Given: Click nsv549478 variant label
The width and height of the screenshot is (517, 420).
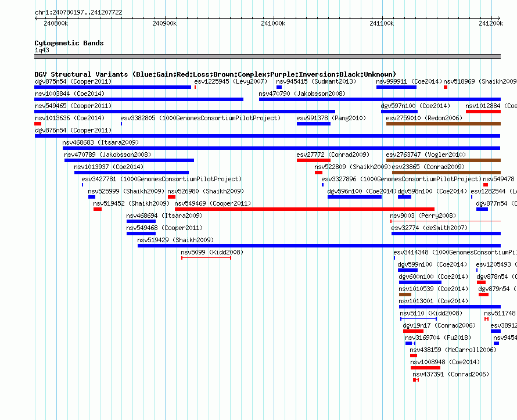Looking at the screenshot, I should tap(498, 179).
